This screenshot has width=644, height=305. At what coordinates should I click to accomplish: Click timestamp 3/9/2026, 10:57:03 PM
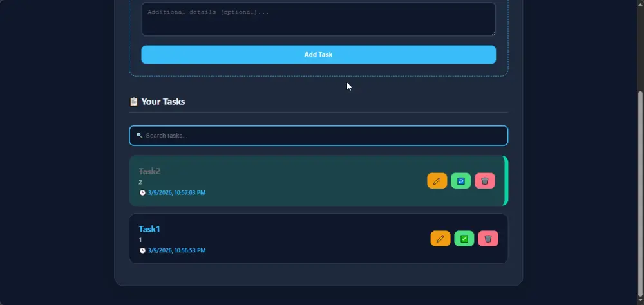(176, 192)
